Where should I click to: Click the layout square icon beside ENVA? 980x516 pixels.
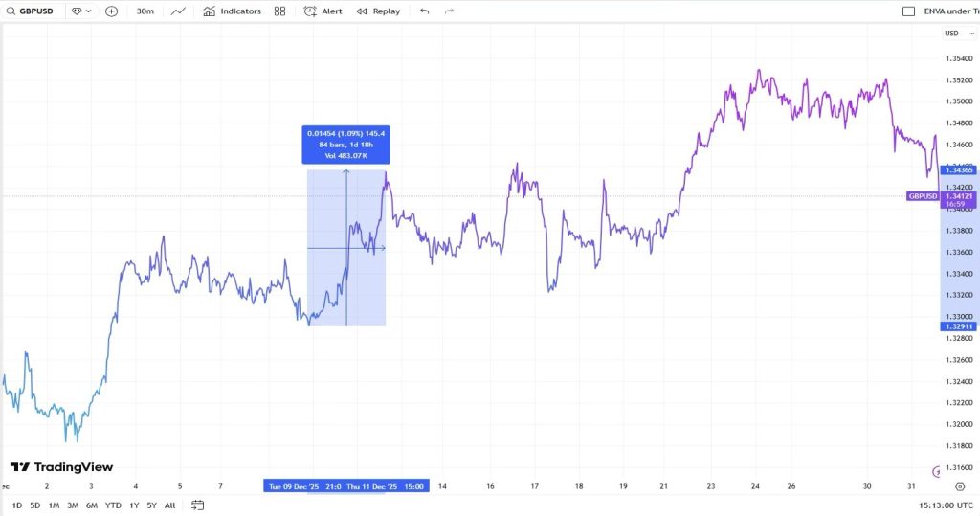click(908, 11)
